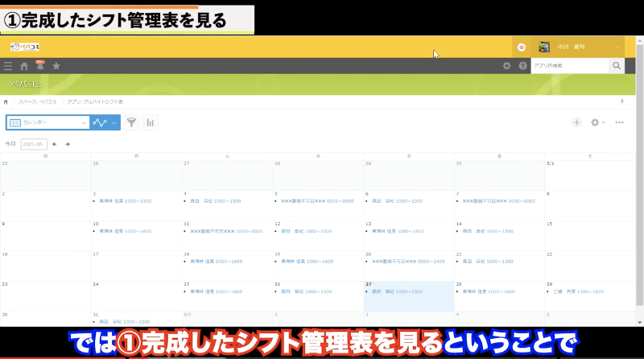Open the shift entry on May 25
This screenshot has width=644, height=359.
pyautogui.click(x=216, y=291)
